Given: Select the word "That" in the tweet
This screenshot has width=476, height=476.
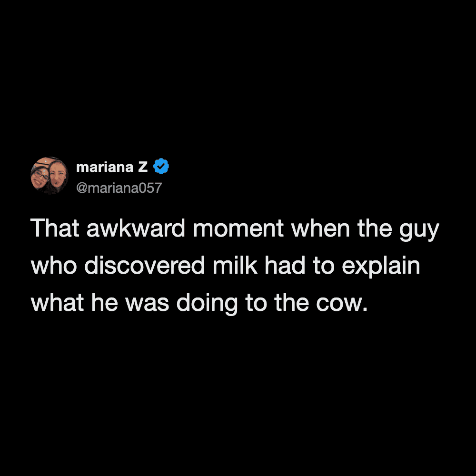Looking at the screenshot, I should click(x=55, y=228).
